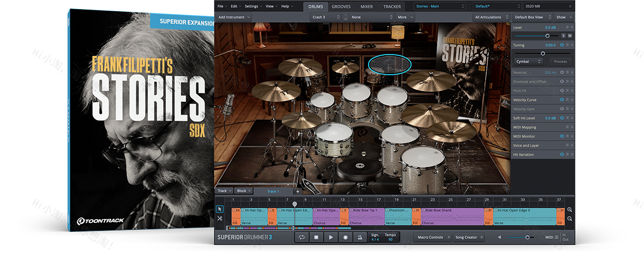Toggle Tuning power button
Screen dimensions: 644x262
click(x=562, y=45)
